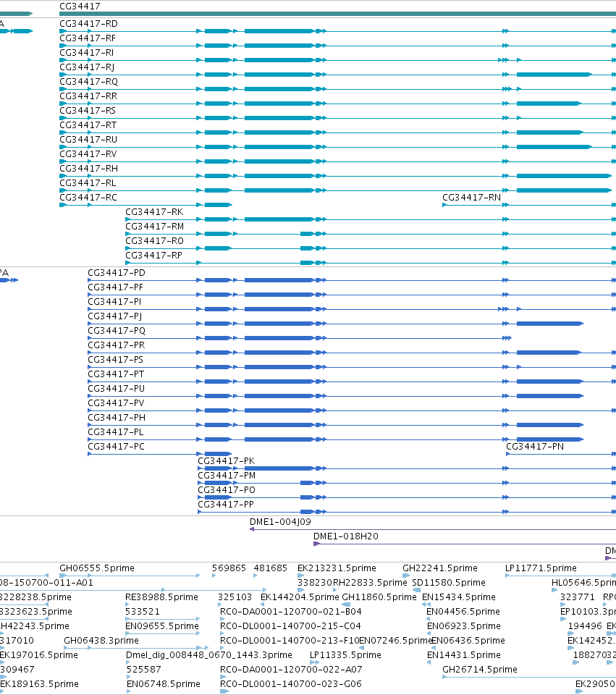The height and width of the screenshot is (695, 616).
Task: Click transcript label CG34417-RH
Action: click(88, 169)
